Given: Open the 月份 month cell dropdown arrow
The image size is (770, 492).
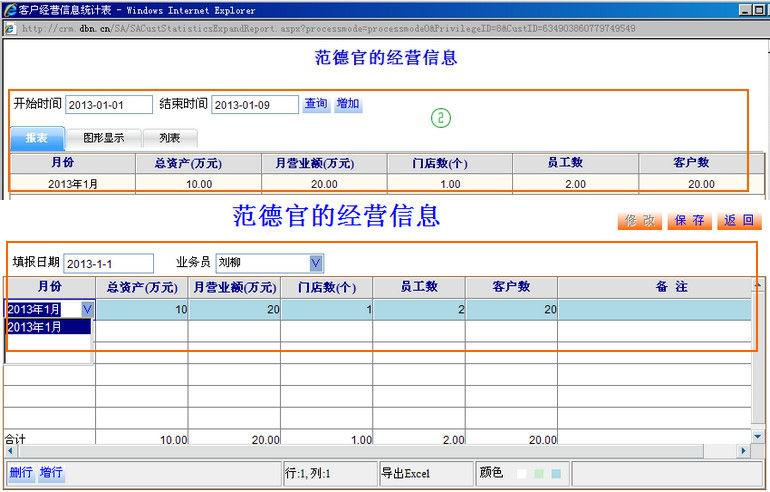Looking at the screenshot, I should point(87,310).
